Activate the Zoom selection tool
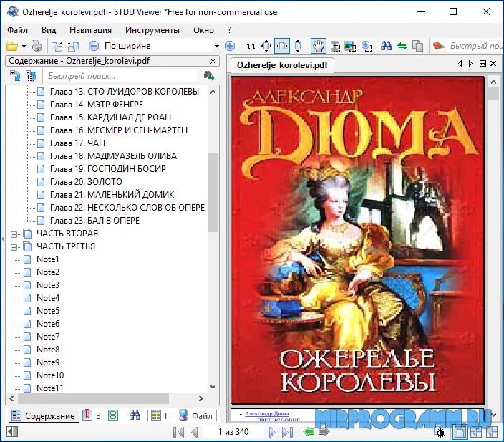 [x=367, y=47]
